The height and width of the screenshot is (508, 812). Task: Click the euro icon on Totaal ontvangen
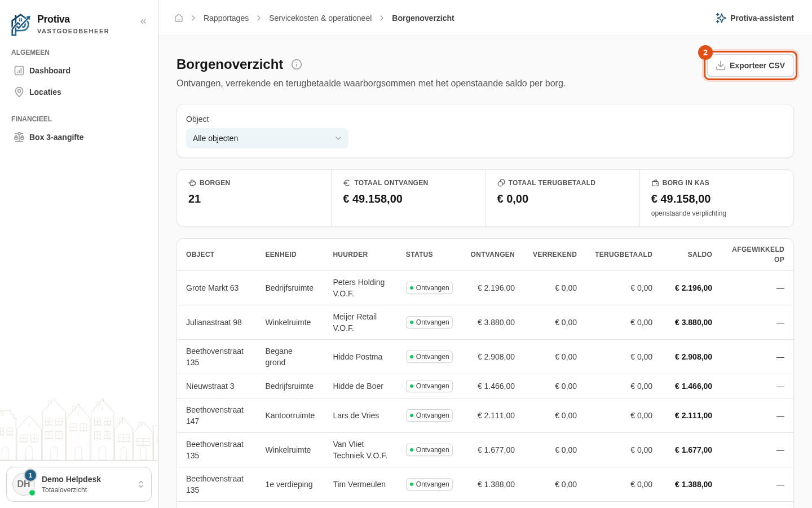point(347,183)
